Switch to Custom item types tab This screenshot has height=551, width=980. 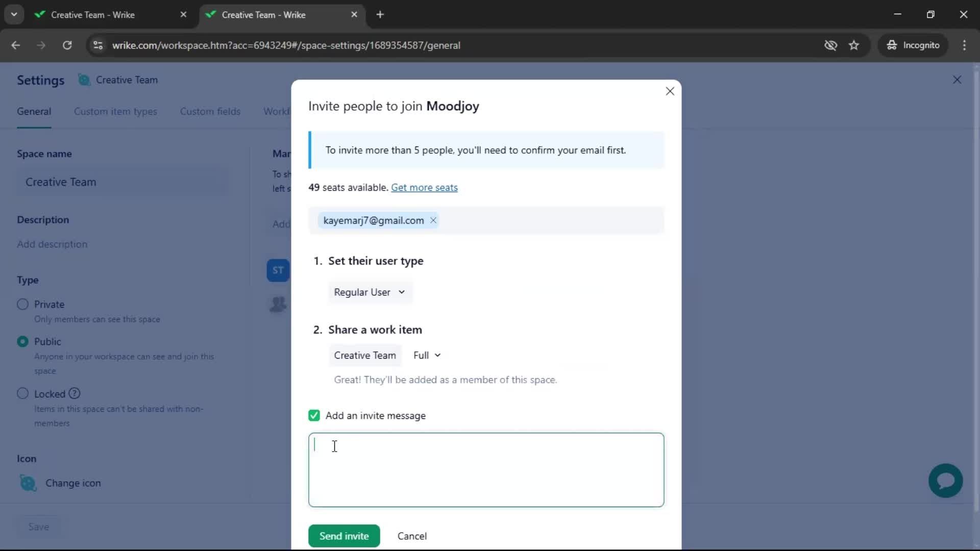coord(115,111)
